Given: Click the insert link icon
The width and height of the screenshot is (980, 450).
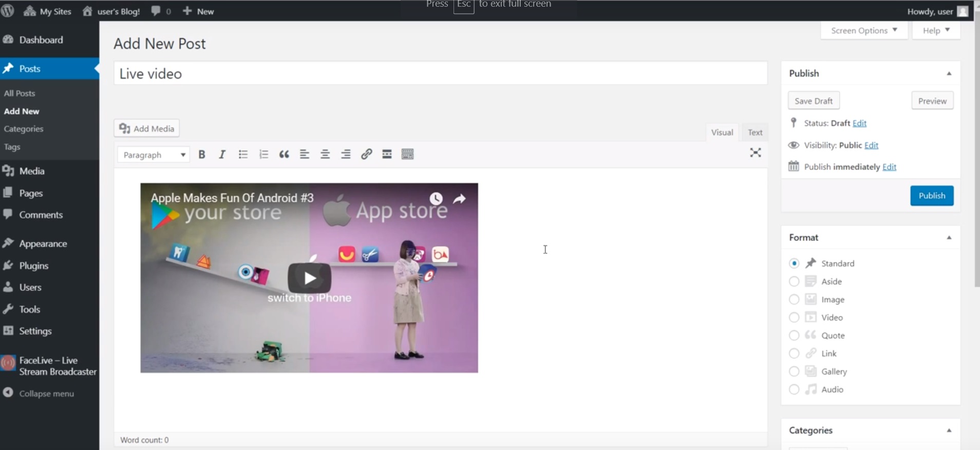Looking at the screenshot, I should point(366,154).
